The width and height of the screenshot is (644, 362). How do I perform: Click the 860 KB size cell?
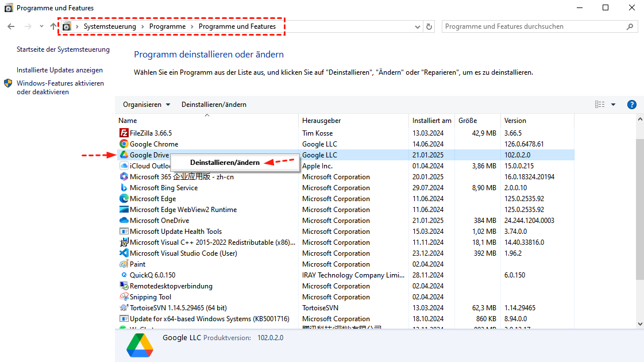click(x=486, y=319)
